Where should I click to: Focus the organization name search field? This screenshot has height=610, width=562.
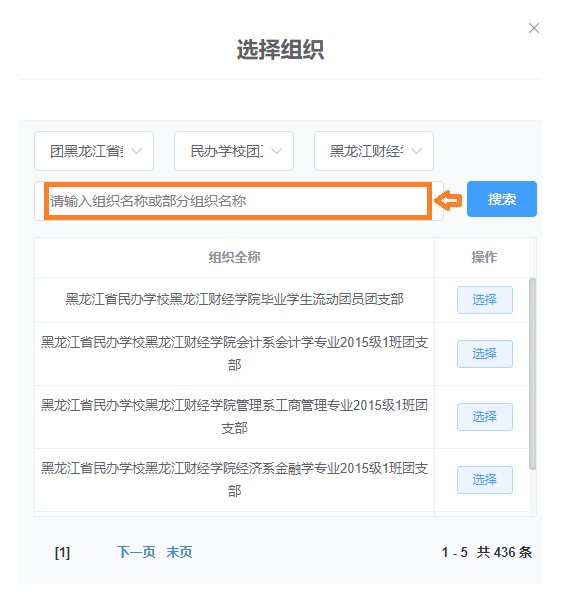tap(238, 201)
